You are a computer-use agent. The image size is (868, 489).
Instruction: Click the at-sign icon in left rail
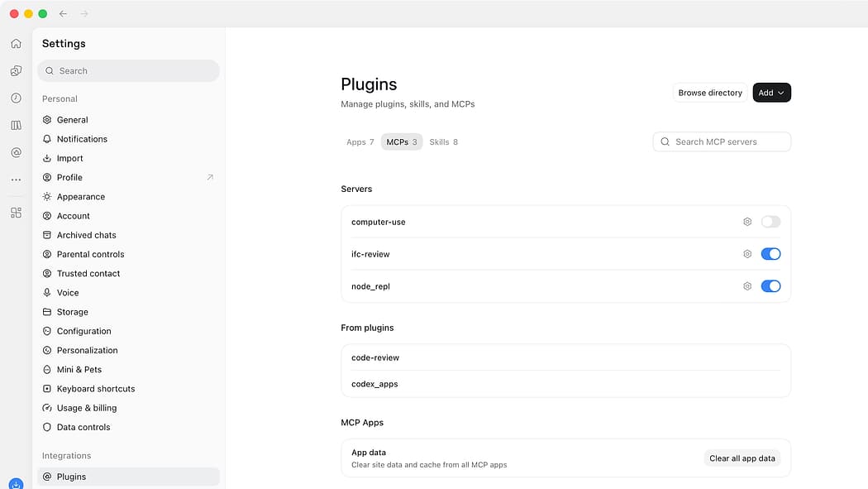tap(16, 152)
